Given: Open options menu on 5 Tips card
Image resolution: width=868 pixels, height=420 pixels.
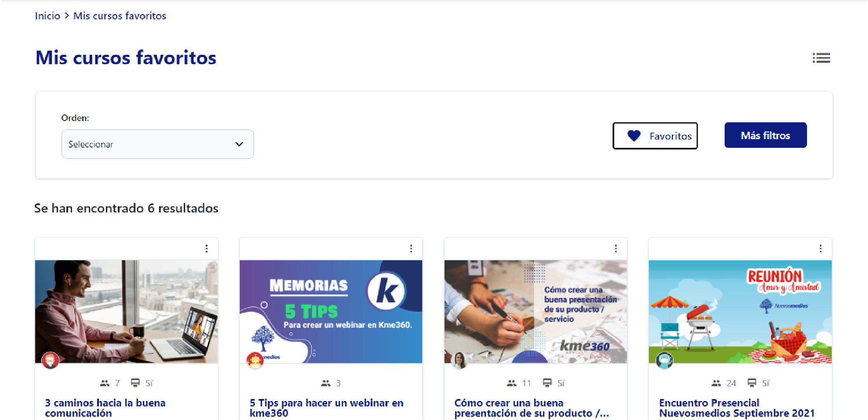Looking at the screenshot, I should tap(411, 248).
